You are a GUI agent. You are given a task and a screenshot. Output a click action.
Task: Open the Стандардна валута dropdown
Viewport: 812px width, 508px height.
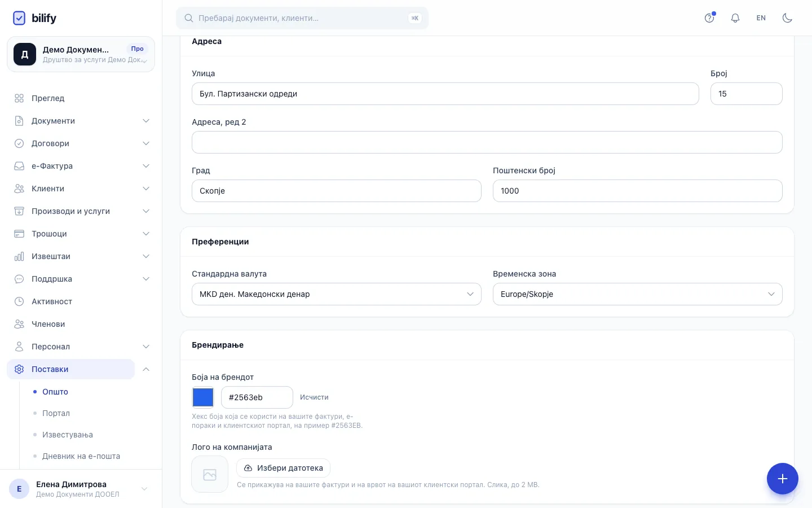[x=337, y=294]
